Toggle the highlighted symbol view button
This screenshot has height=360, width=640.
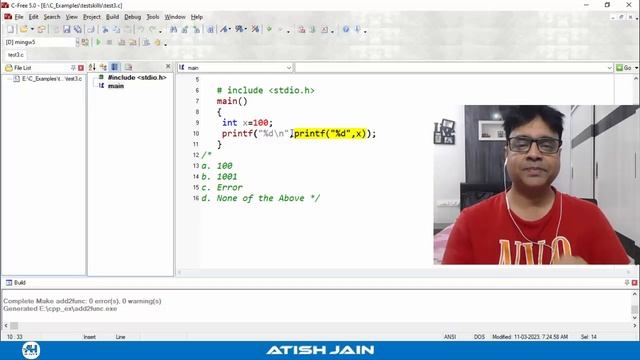[x=115, y=67]
